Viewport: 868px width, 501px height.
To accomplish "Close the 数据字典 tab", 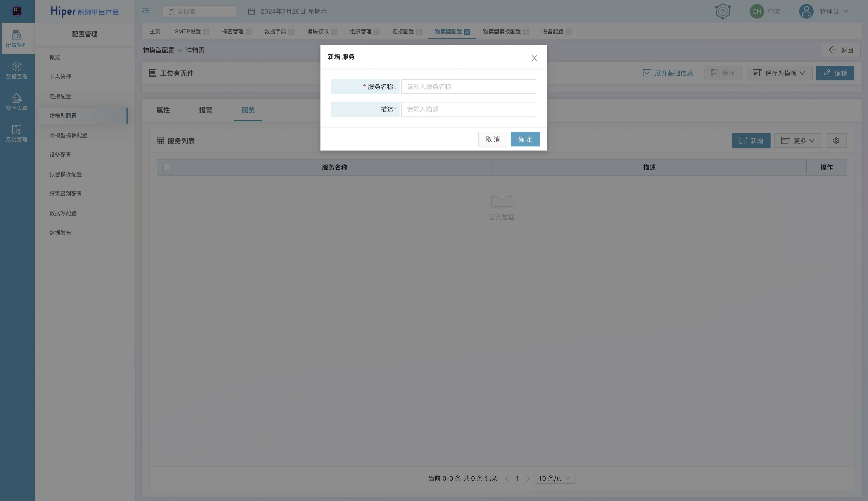I will click(x=291, y=32).
